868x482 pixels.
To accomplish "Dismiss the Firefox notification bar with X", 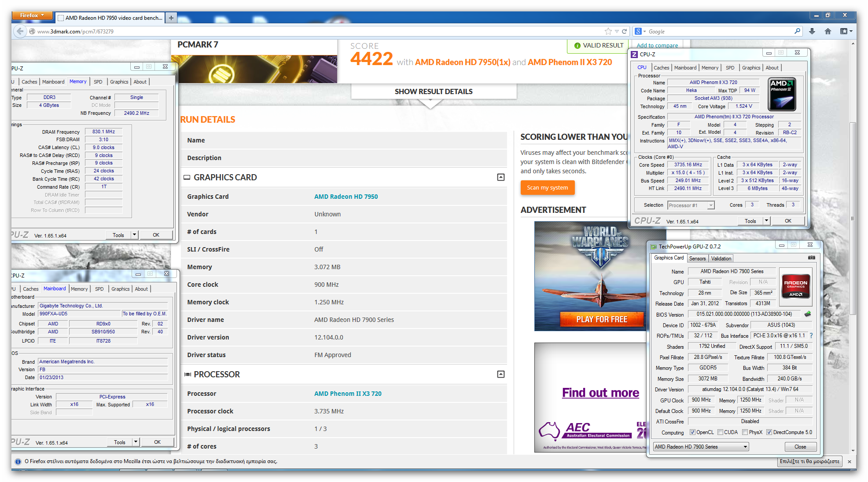I will [849, 461].
